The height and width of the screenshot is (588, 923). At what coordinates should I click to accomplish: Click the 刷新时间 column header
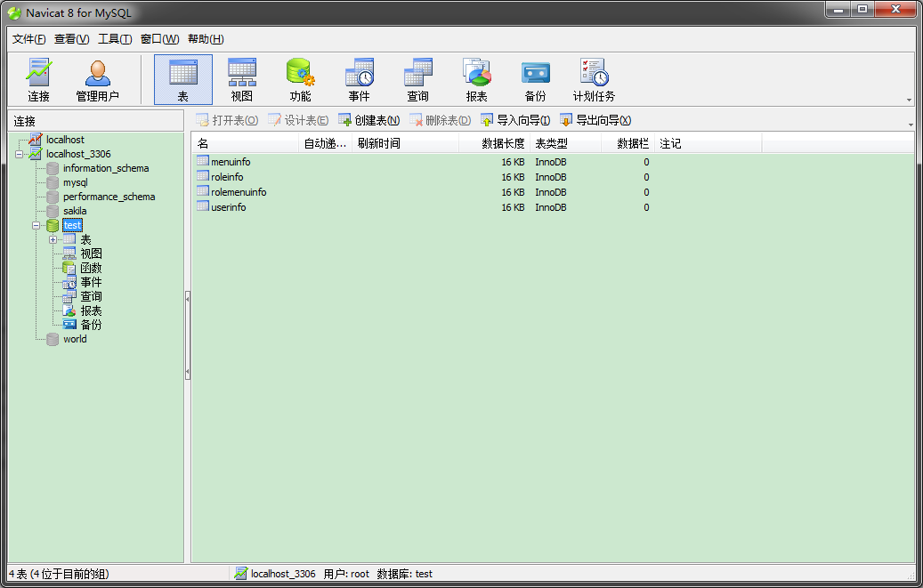coord(405,143)
